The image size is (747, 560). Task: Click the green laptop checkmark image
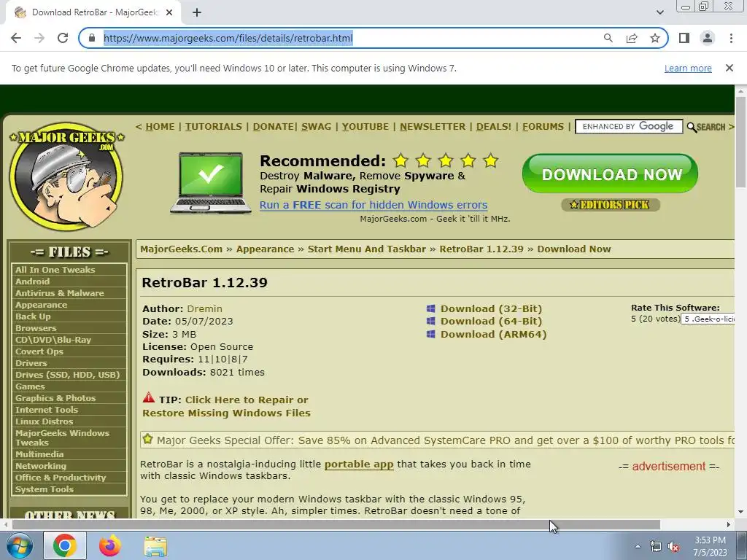click(x=211, y=183)
